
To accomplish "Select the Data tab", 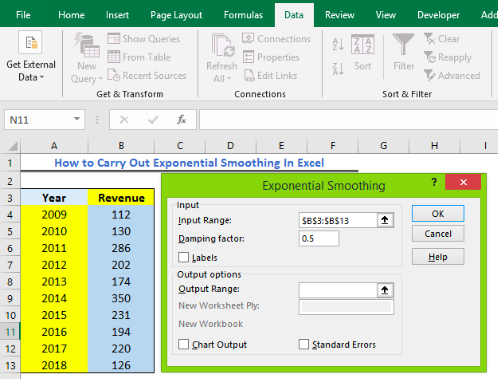I will (294, 15).
